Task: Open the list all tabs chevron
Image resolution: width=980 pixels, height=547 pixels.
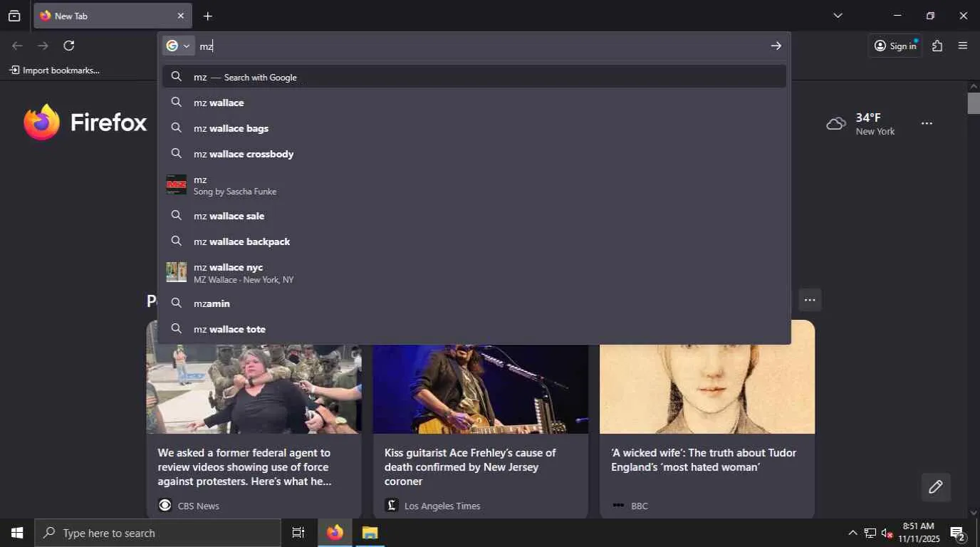Action: tap(838, 16)
